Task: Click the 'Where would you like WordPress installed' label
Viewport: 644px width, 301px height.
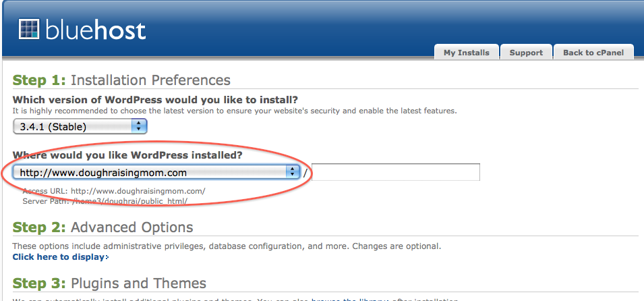Action: pos(127,155)
